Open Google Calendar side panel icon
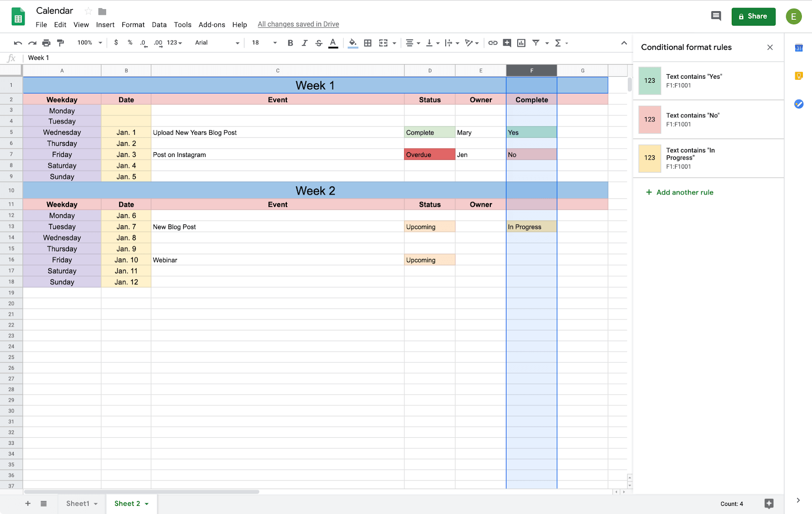Viewport: 812px width, 514px height. (x=799, y=48)
